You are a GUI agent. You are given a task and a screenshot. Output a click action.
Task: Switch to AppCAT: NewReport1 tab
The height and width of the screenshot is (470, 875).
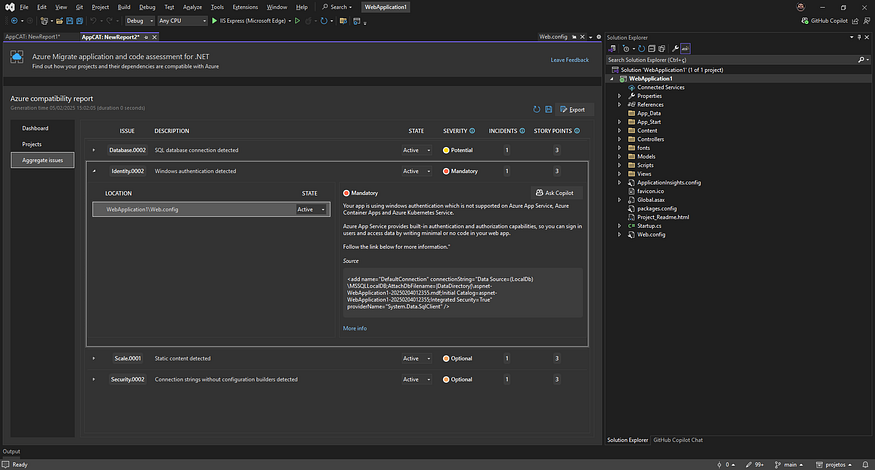[x=33, y=36]
